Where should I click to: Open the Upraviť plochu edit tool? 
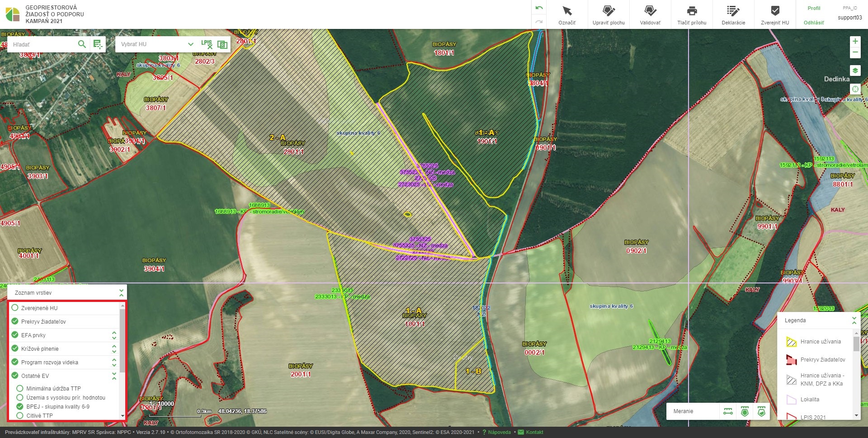coord(609,14)
